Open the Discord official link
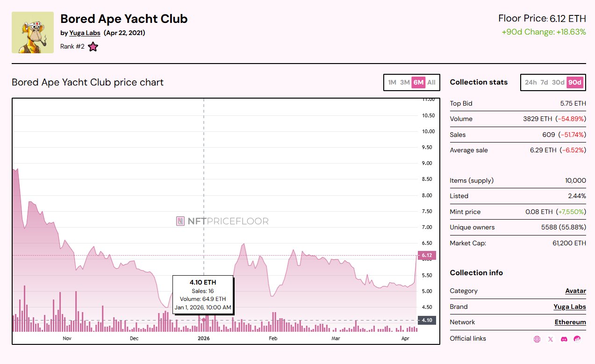 (x=564, y=339)
